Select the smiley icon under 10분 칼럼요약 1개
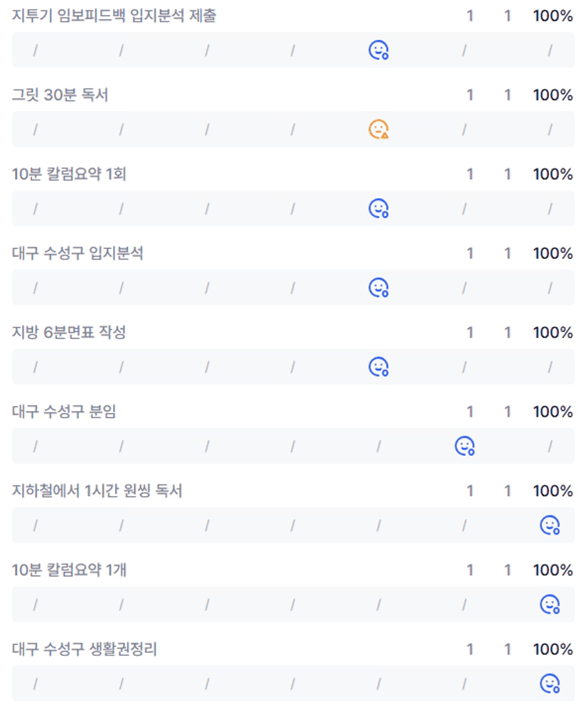The image size is (588, 711). click(x=550, y=604)
